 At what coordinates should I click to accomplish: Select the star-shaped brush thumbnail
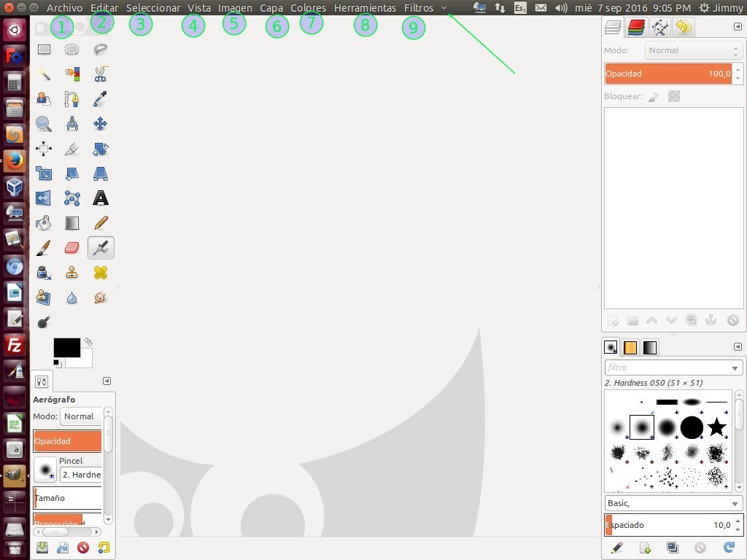pos(717,427)
